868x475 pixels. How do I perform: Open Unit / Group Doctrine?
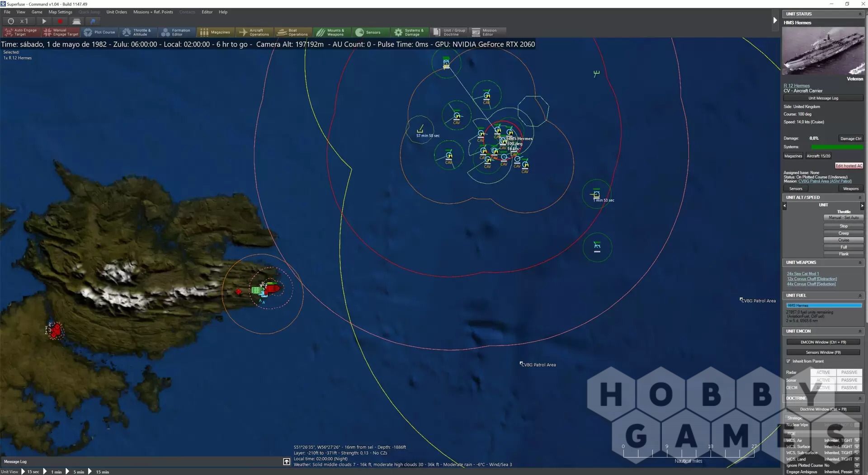[x=448, y=32]
